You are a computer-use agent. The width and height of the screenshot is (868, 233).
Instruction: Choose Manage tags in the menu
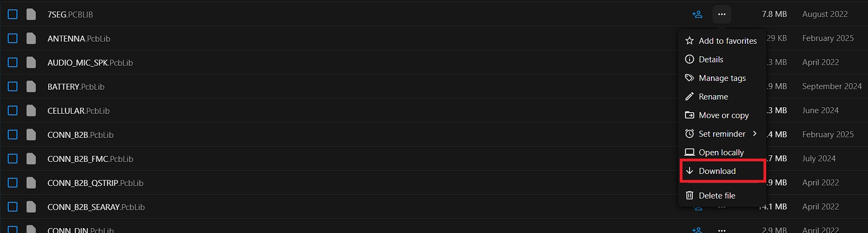click(x=722, y=78)
